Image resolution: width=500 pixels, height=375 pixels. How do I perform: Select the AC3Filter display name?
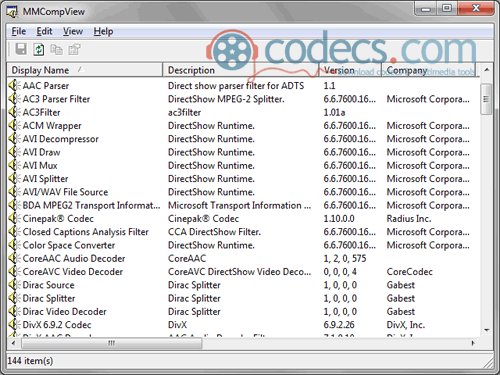(x=41, y=112)
